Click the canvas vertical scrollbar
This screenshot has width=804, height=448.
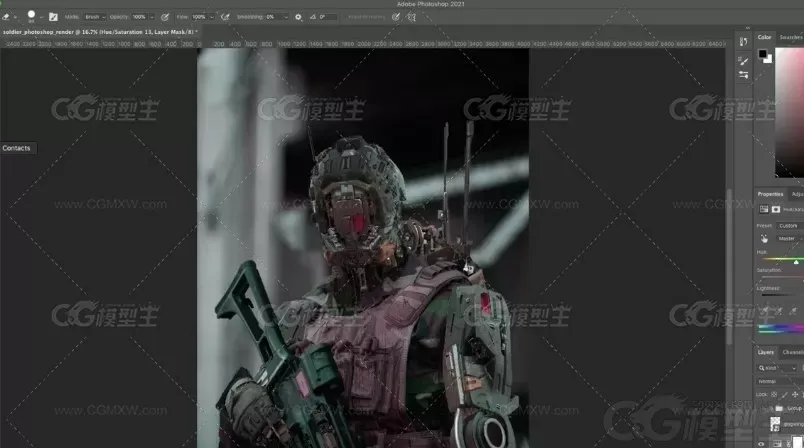[x=729, y=267]
